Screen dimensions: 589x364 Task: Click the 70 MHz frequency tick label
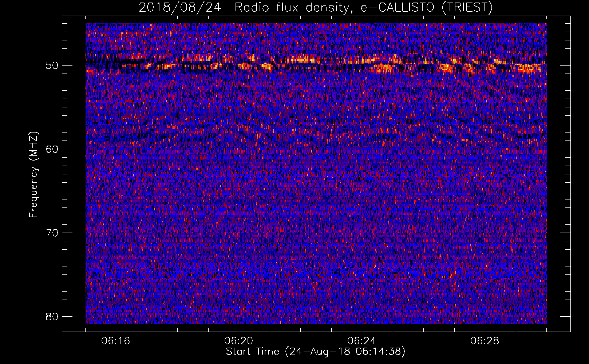[52, 233]
